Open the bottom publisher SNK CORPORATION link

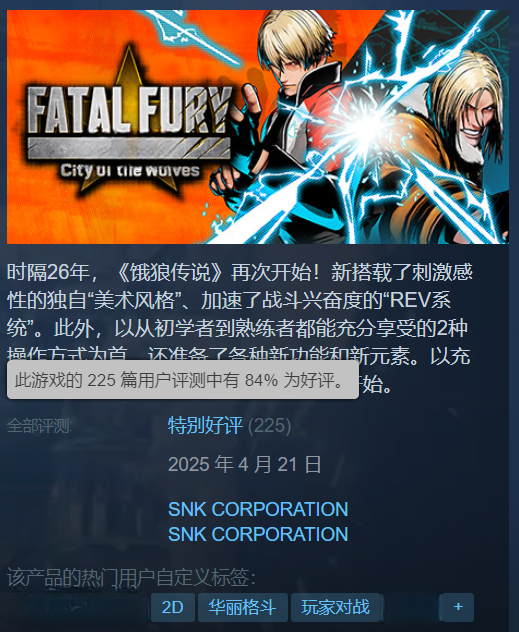tap(258, 534)
